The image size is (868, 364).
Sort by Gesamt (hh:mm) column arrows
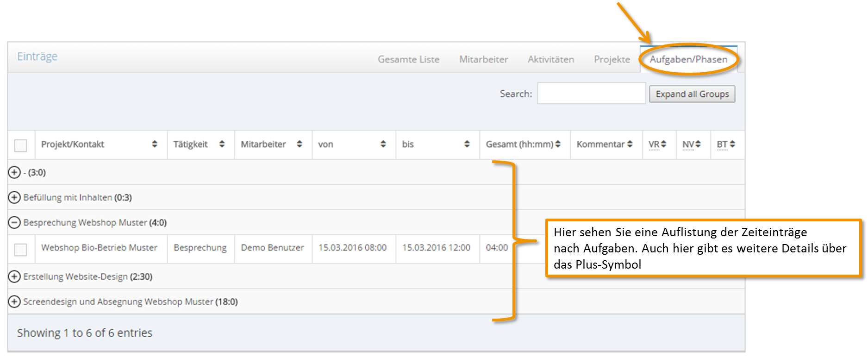point(558,144)
